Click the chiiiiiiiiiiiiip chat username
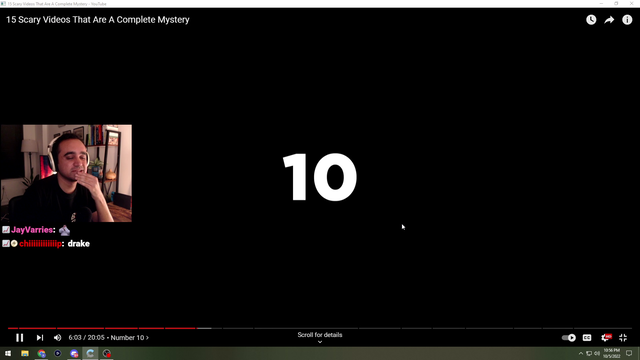 coord(40,244)
